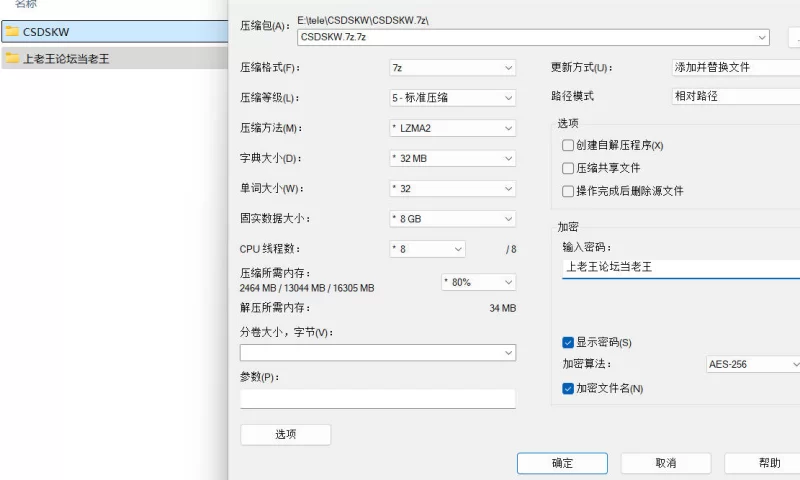Expand the 加密算法 AES-256 dropdown

coord(752,365)
